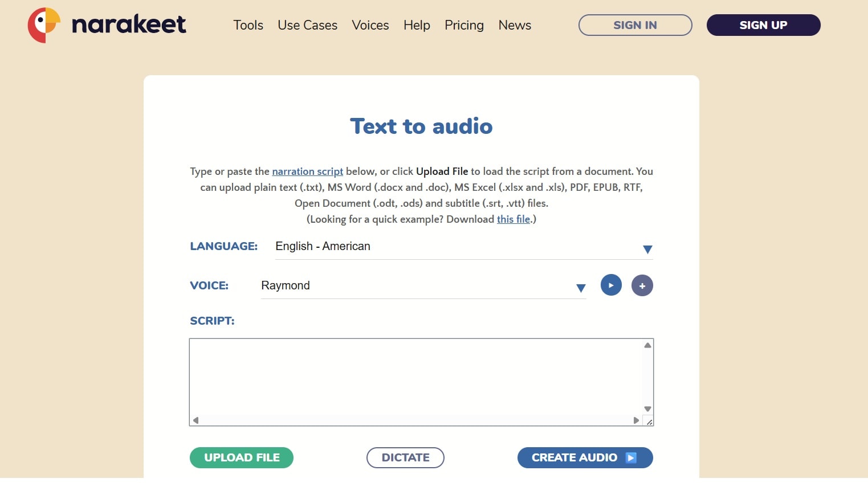The width and height of the screenshot is (868, 503).
Task: Open the Use Cases menu
Action: click(x=308, y=25)
